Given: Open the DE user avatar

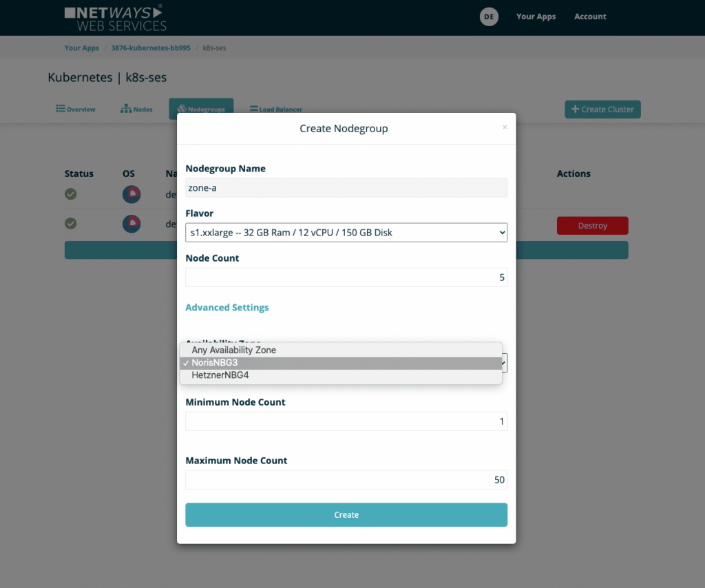Looking at the screenshot, I should click(489, 17).
